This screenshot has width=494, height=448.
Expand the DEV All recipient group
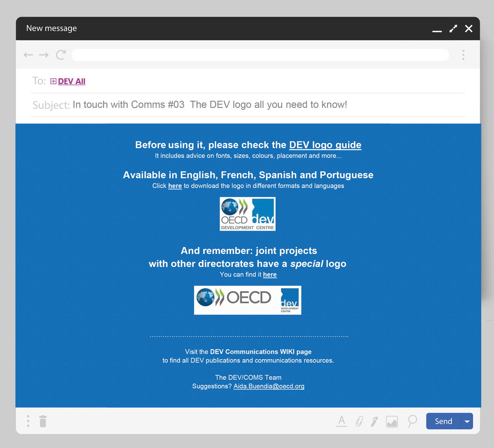[53, 81]
